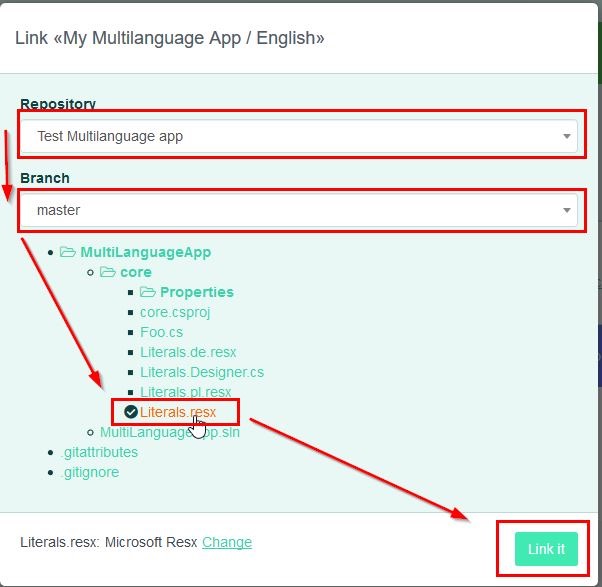602x587 pixels.
Task: Select the core.csproj file
Action: (175, 312)
